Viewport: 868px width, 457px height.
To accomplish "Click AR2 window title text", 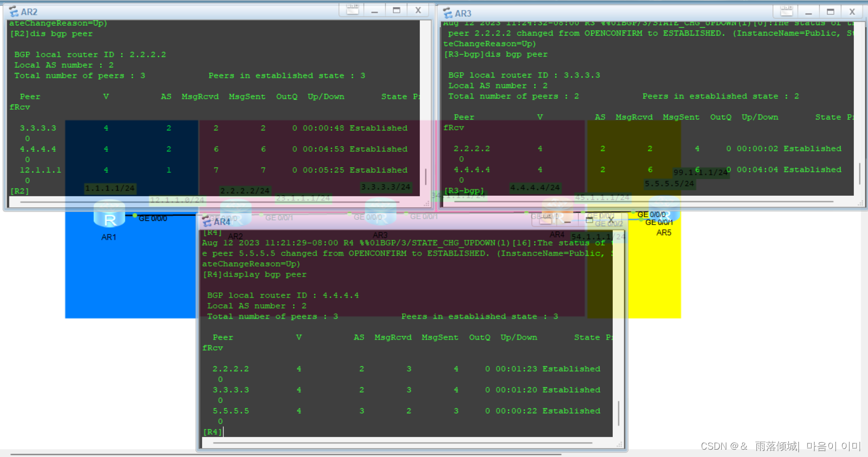I will pyautogui.click(x=29, y=12).
